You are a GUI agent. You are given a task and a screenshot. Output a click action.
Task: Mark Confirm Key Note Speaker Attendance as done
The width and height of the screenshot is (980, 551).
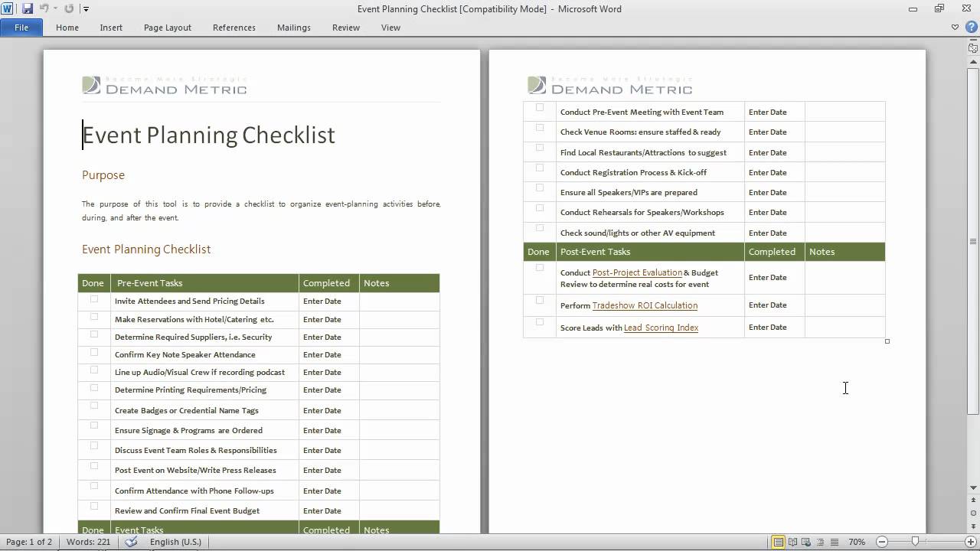tap(94, 352)
